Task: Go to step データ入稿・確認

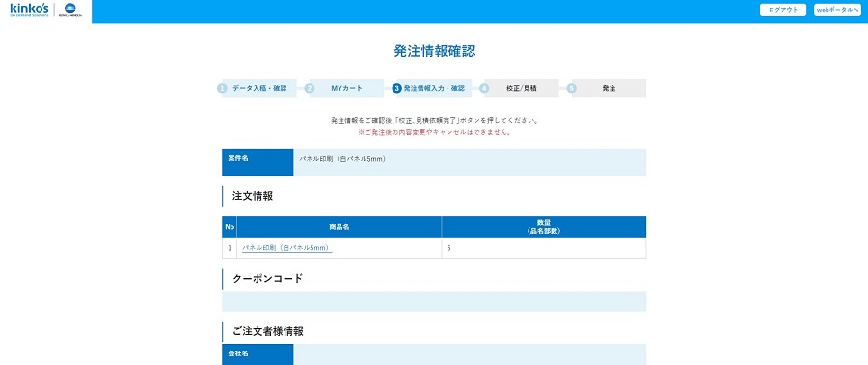Action: (x=259, y=88)
